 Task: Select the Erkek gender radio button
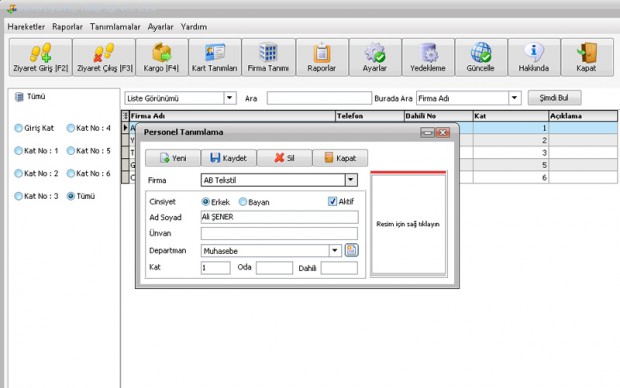coord(206,202)
